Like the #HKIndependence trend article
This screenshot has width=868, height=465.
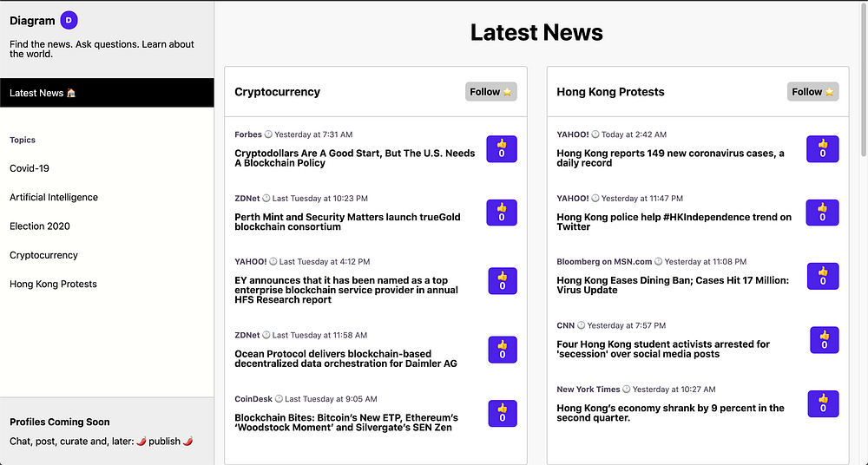click(823, 213)
